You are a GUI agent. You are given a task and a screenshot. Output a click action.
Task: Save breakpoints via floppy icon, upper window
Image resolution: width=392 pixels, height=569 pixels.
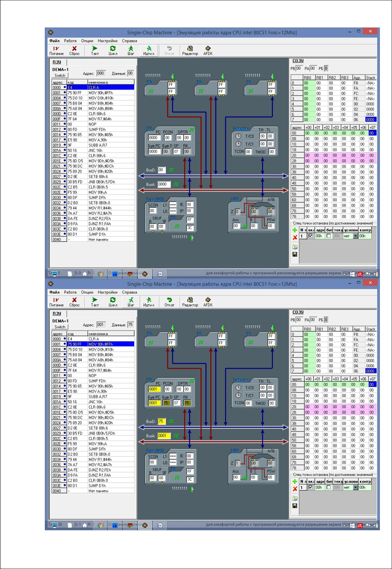[295, 254]
